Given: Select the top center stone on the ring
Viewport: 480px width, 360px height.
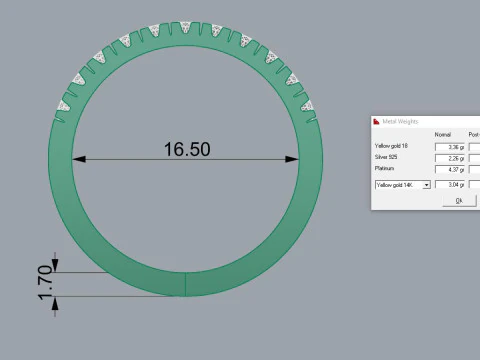Looking at the screenshot, I should pyautogui.click(x=185, y=27).
